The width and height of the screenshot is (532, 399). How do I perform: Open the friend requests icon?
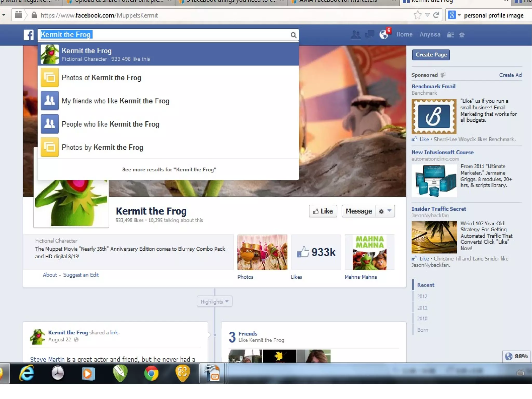(355, 35)
